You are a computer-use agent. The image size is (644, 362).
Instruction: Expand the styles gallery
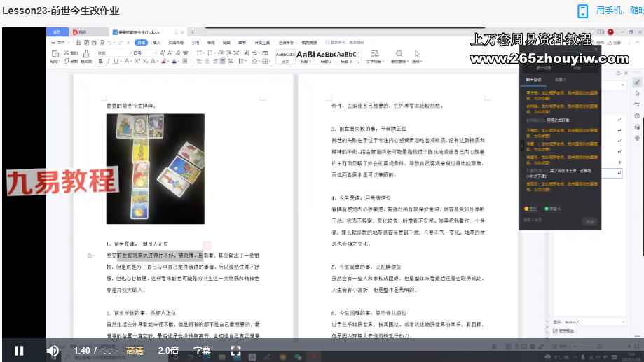point(359,62)
